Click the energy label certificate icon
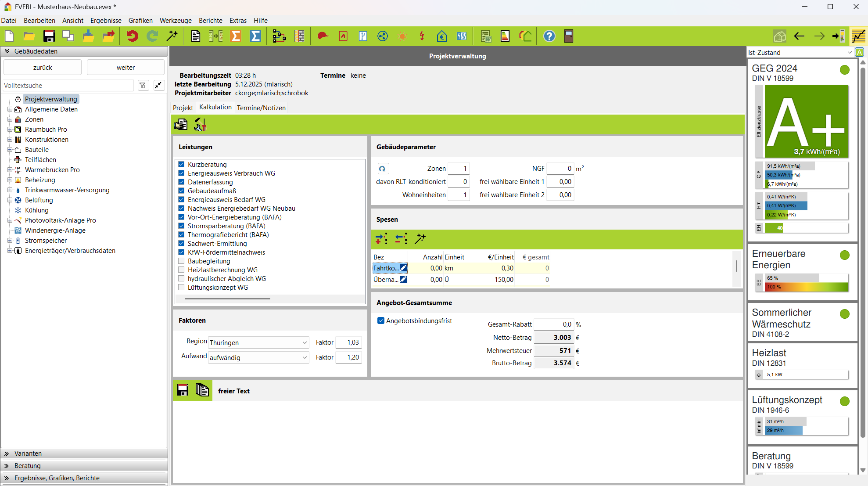 click(505, 36)
